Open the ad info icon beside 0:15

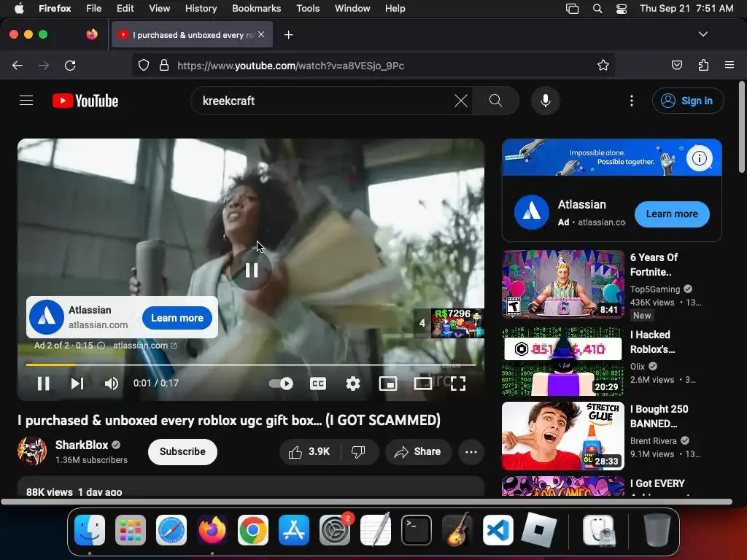(x=101, y=346)
